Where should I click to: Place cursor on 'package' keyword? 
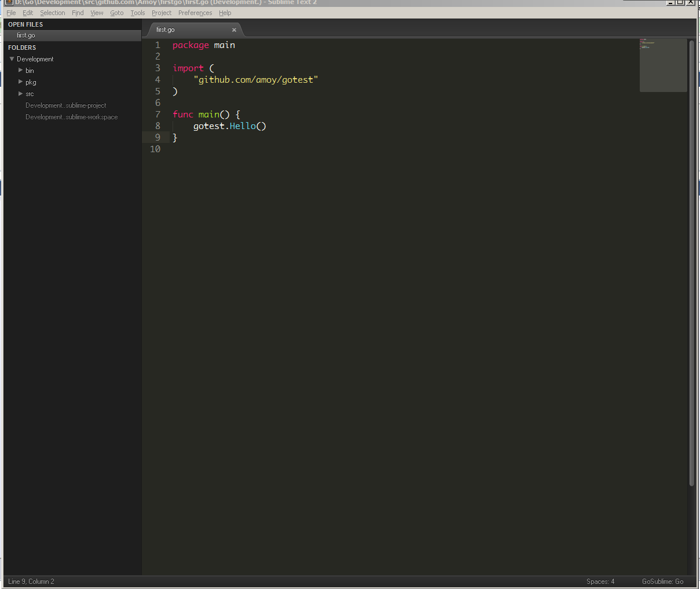click(x=190, y=45)
